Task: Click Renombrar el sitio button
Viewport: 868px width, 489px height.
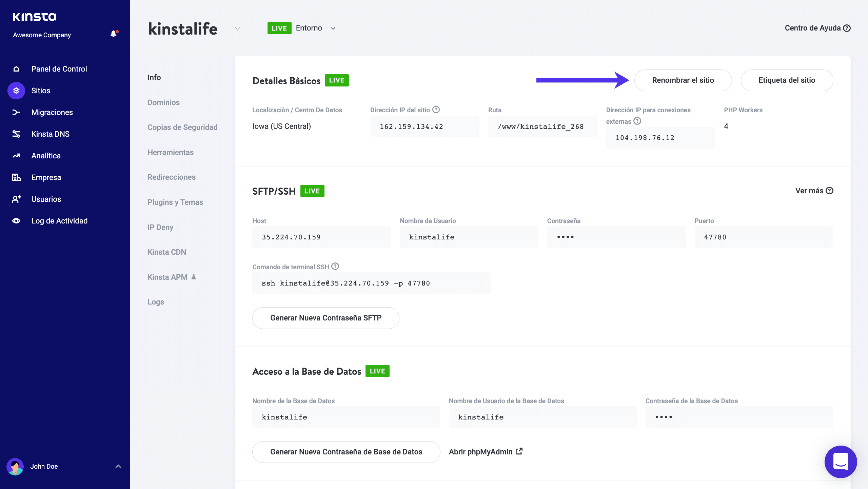Action: pyautogui.click(x=683, y=80)
